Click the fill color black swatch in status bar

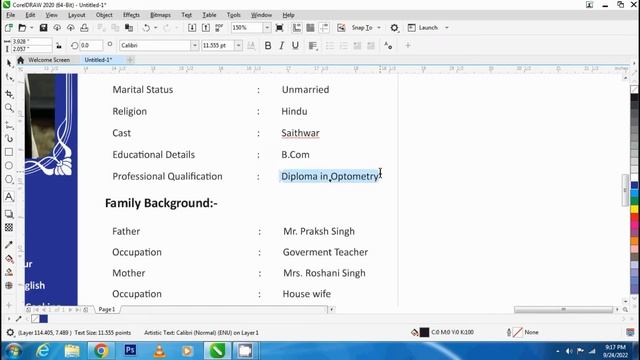pos(424,333)
